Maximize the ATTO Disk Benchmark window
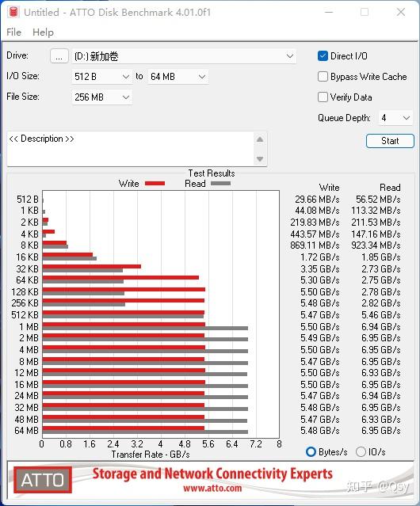The height and width of the screenshot is (506, 420). point(365,12)
